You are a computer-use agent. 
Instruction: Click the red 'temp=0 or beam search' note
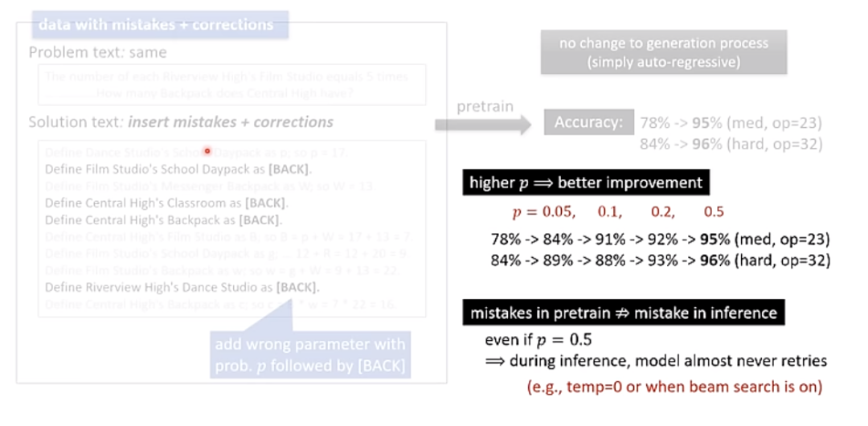[674, 387]
